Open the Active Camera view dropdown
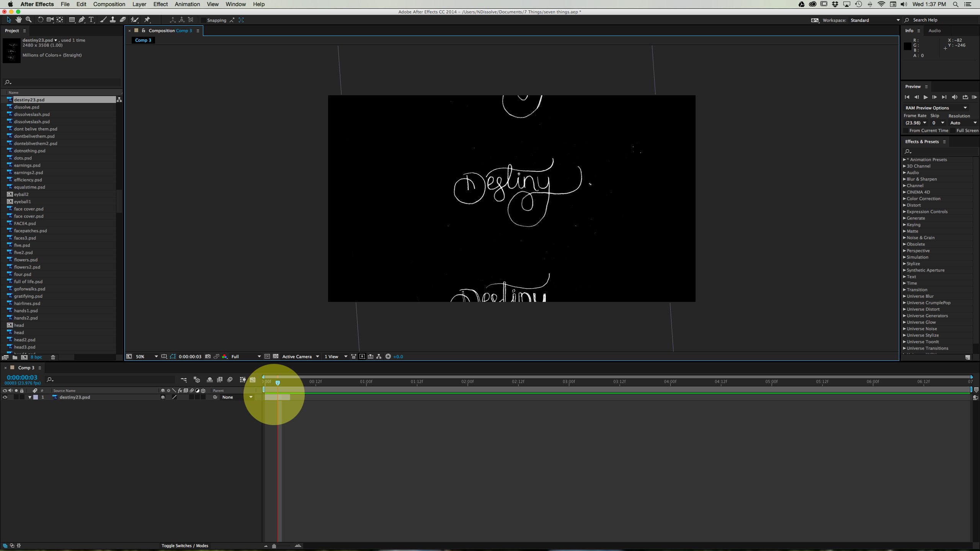Screen dimensions: 980x551 point(301,356)
